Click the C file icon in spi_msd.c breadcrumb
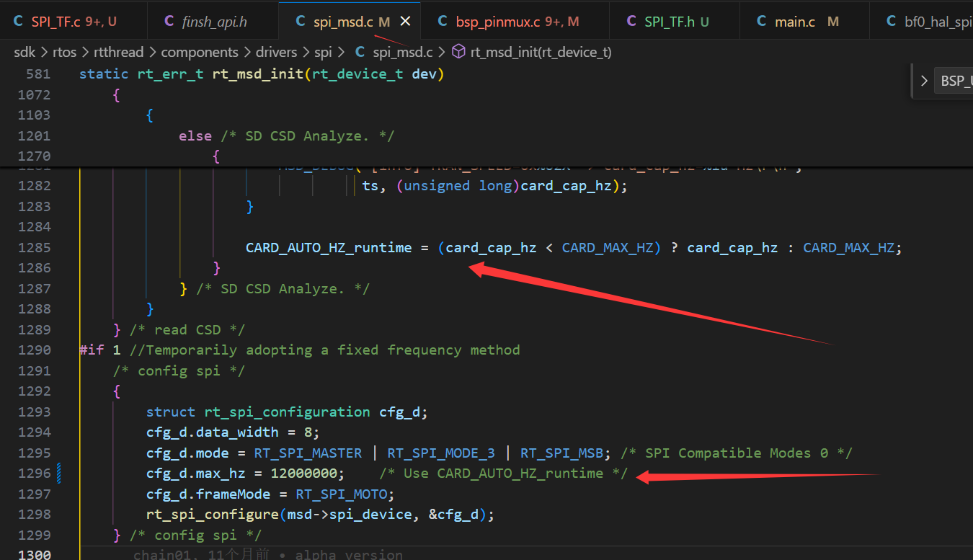Viewport: 973px width, 560px height. [x=360, y=52]
